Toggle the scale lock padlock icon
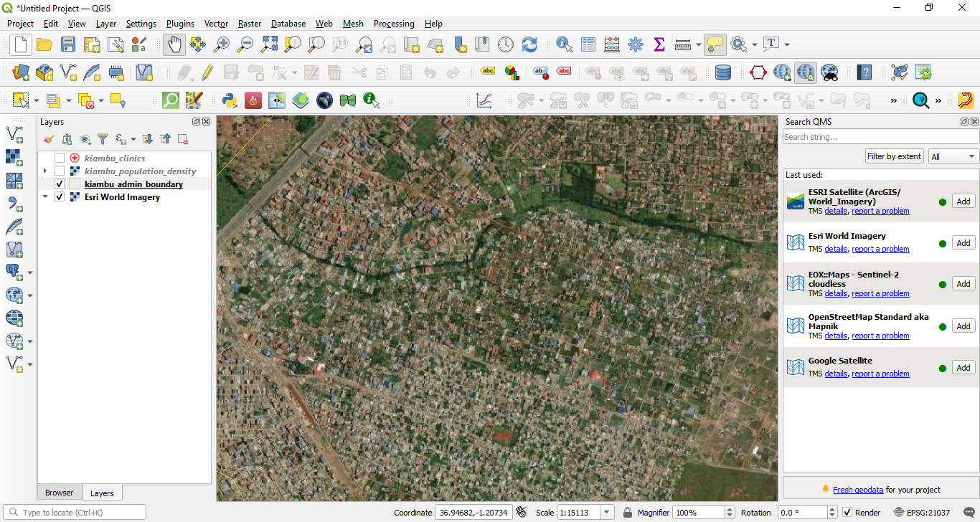Screen dimensions: 980x522 tap(628, 513)
